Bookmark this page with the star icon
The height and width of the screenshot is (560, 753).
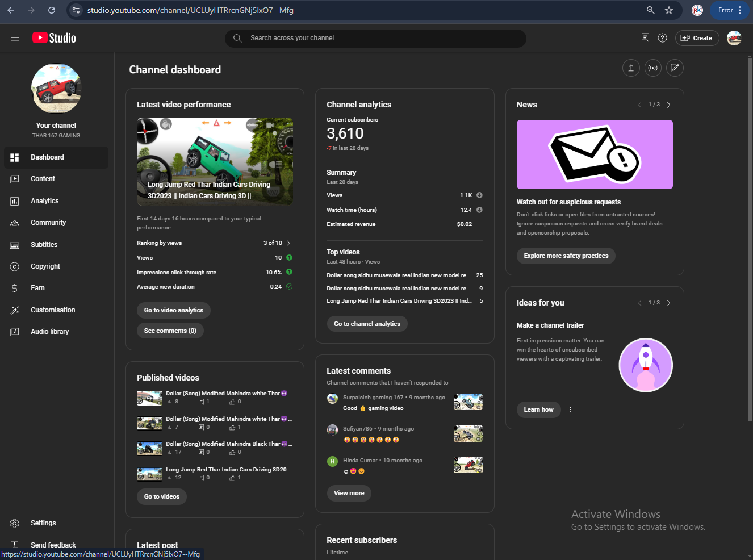point(669,10)
